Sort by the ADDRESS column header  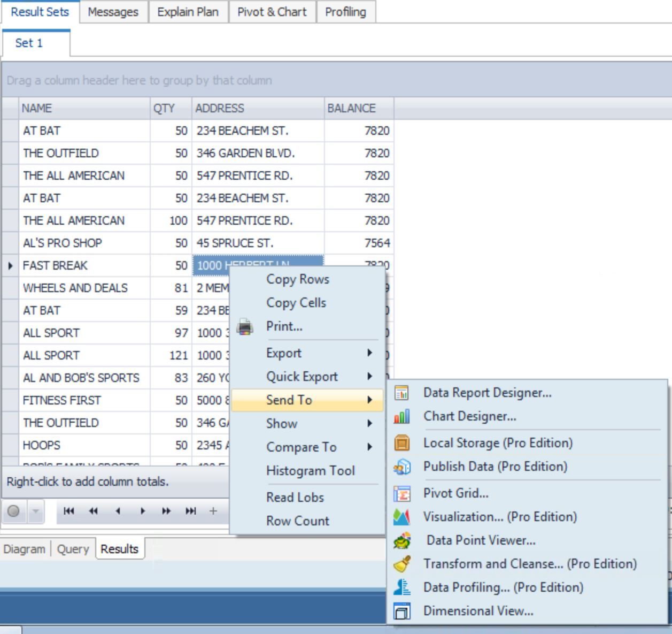pyautogui.click(x=258, y=108)
